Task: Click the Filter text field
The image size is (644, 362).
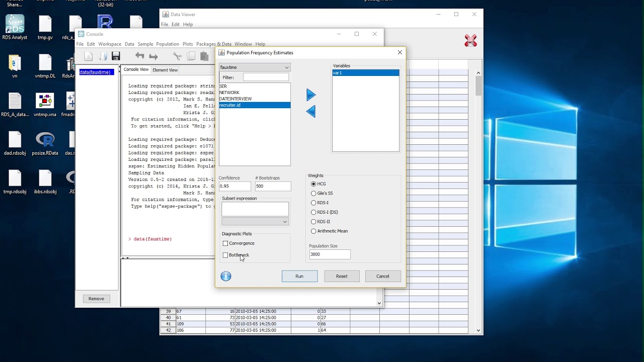Action: pos(266,77)
